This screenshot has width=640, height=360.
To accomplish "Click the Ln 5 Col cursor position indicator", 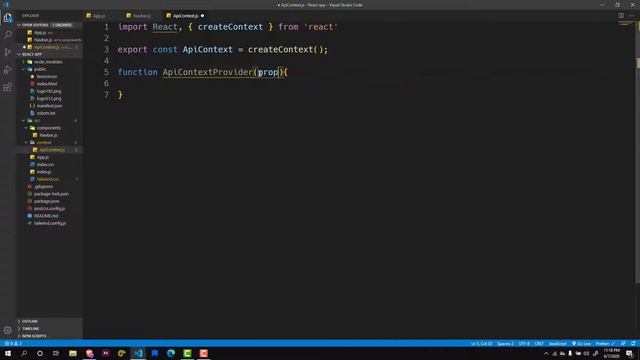I will coord(482,344).
